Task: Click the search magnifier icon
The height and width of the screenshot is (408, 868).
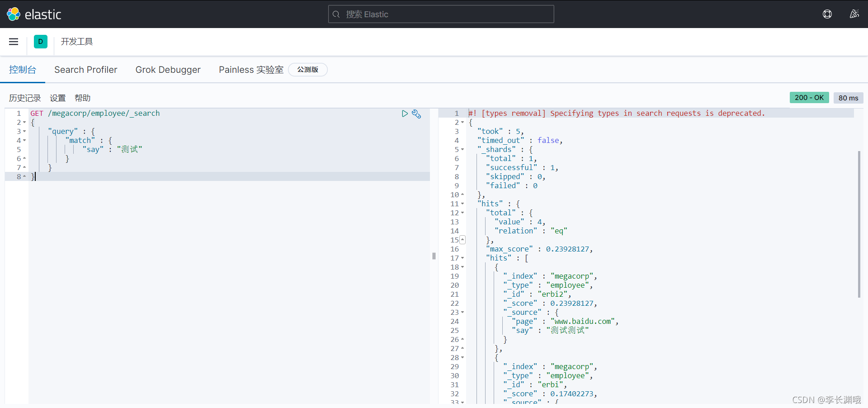Action: [x=336, y=14]
